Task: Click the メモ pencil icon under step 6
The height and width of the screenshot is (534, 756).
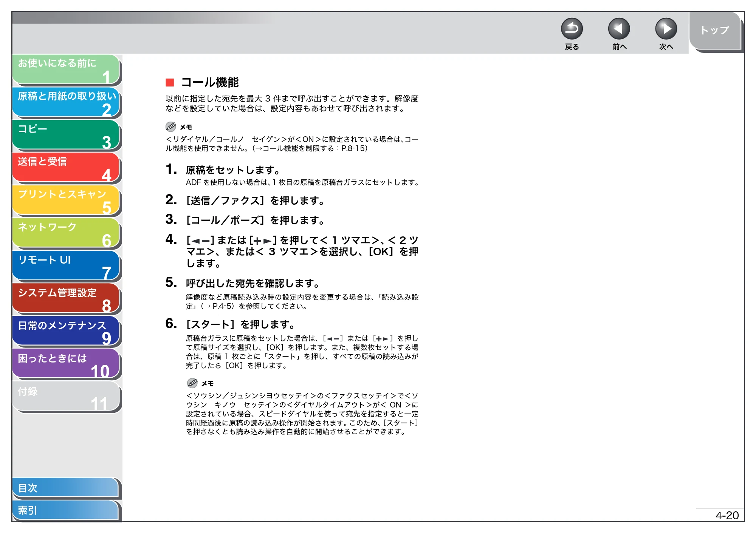Action: (192, 383)
